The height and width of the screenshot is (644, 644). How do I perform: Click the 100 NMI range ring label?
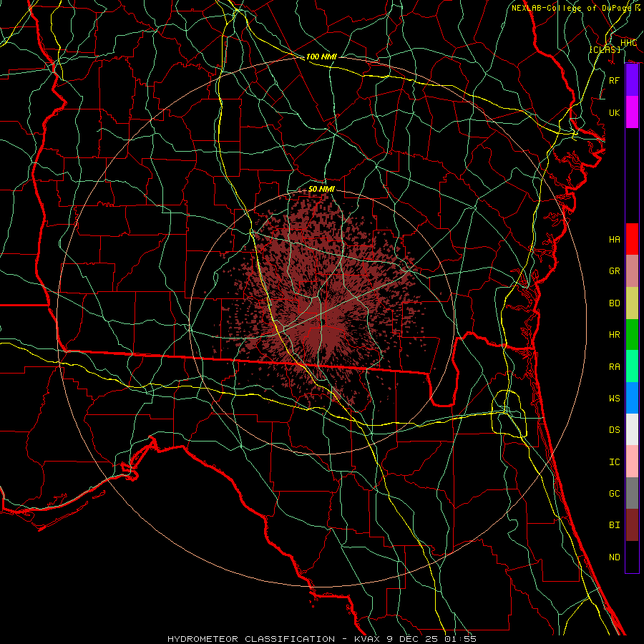321,57
